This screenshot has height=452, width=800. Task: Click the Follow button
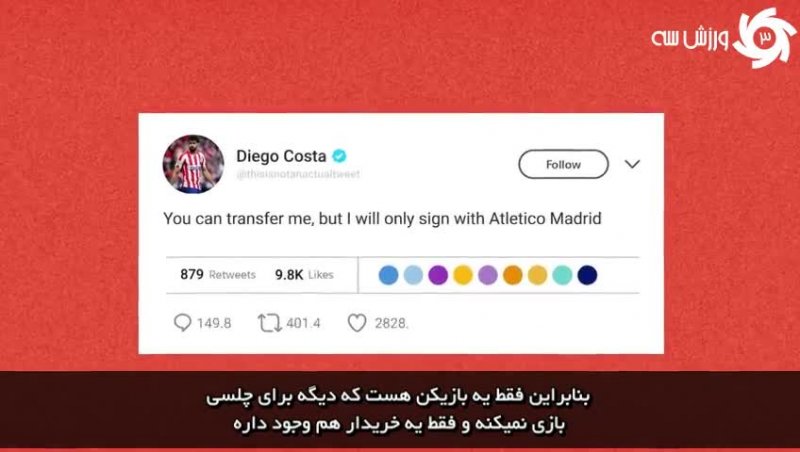(563, 164)
